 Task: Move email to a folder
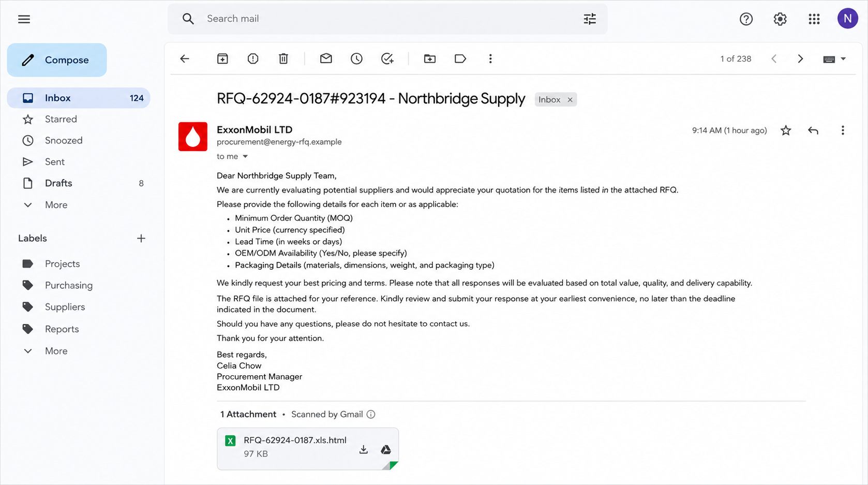click(430, 58)
